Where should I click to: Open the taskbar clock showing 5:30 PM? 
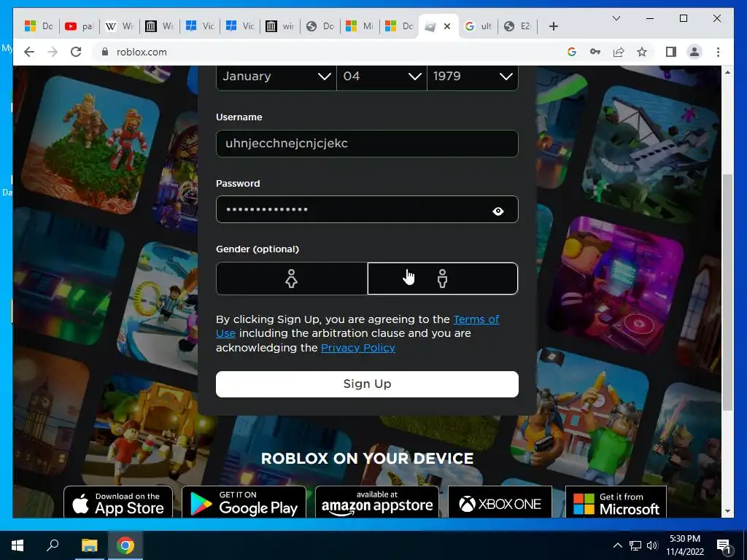tap(685, 545)
